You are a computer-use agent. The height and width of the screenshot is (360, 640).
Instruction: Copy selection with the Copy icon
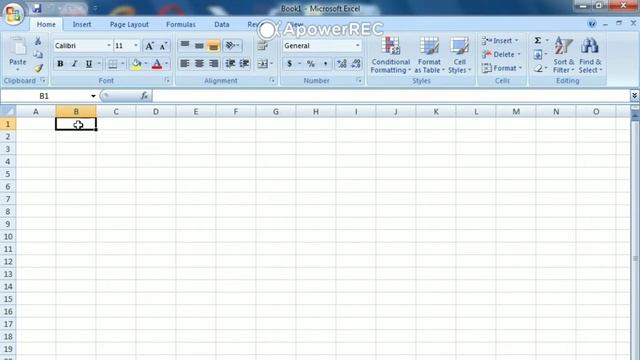point(38,54)
